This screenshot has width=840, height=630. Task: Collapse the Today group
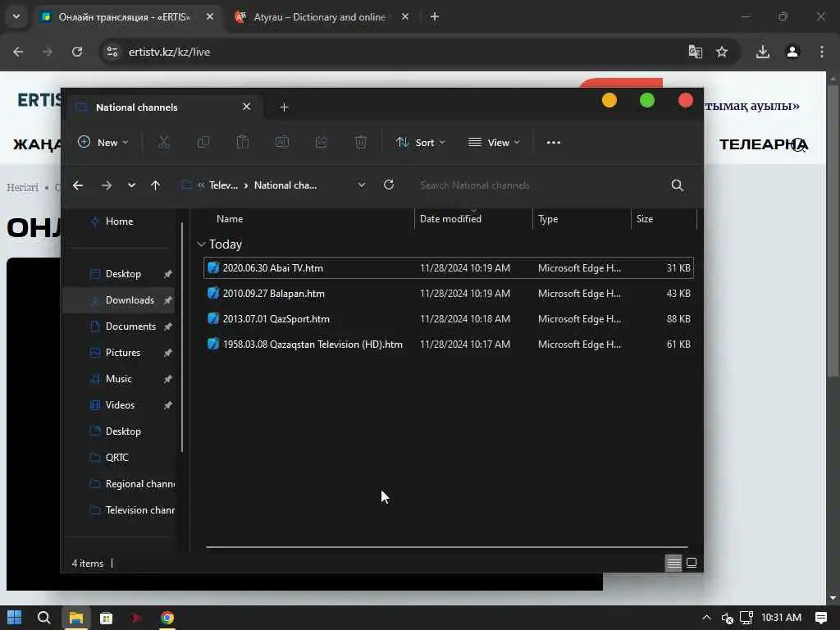(x=202, y=244)
